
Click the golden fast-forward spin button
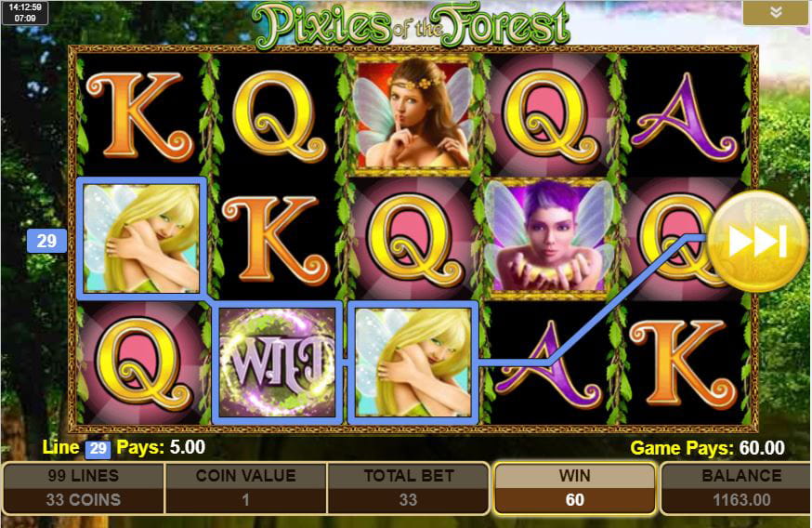tap(757, 241)
